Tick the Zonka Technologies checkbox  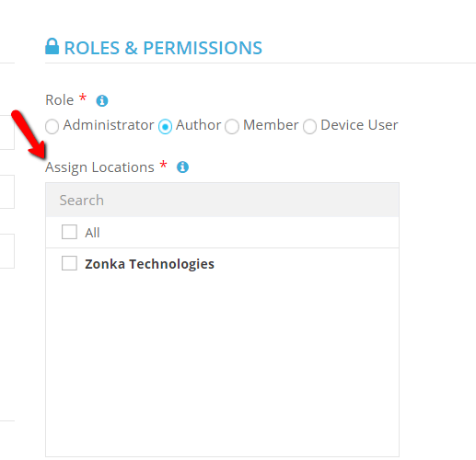tap(69, 263)
